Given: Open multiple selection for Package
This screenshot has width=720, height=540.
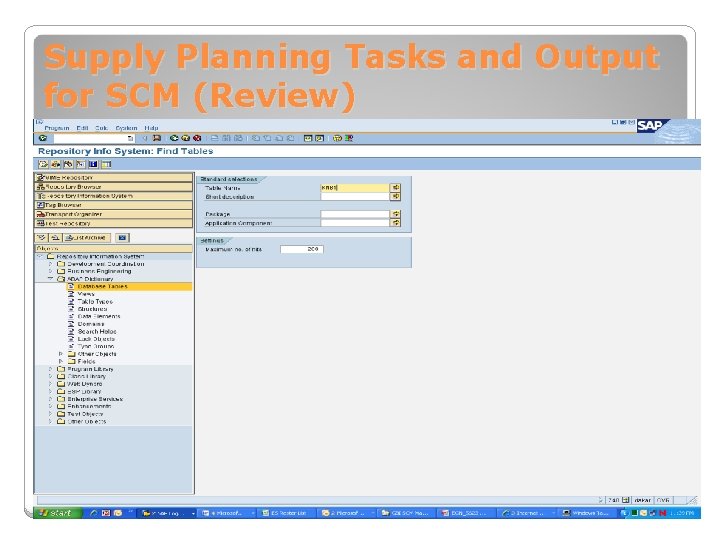Looking at the screenshot, I should 395,214.
